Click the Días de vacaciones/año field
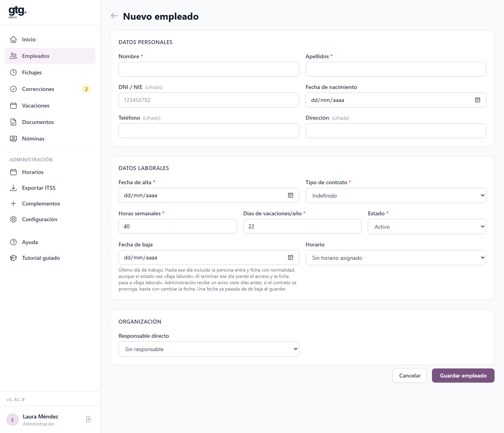This screenshot has height=433, width=504. (302, 226)
